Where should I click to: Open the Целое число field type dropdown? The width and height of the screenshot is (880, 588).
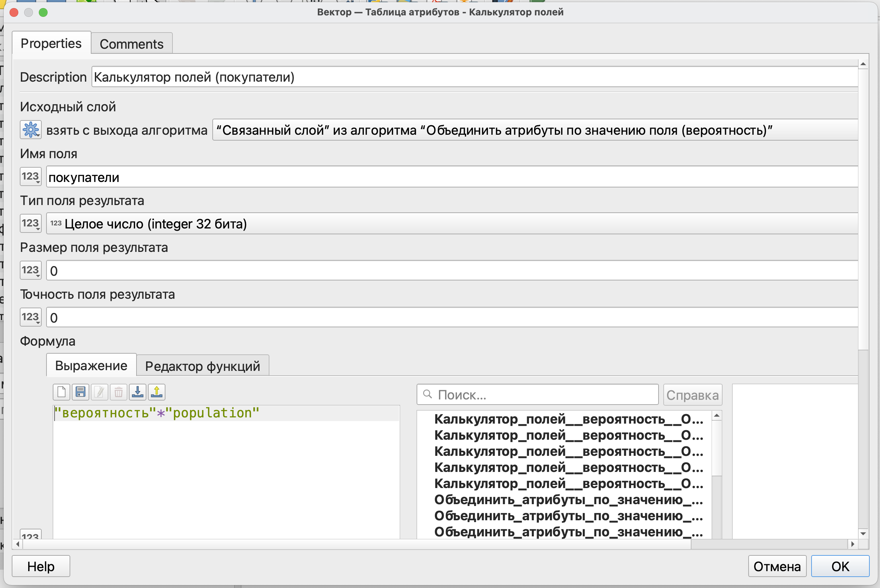point(452,223)
